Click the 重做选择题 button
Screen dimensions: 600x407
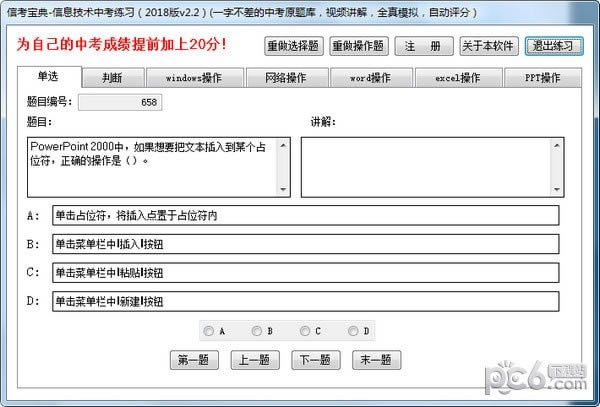293,46
